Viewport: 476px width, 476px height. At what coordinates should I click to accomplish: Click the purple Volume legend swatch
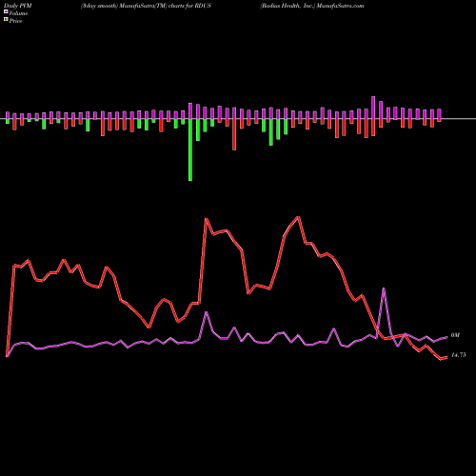(6, 12)
